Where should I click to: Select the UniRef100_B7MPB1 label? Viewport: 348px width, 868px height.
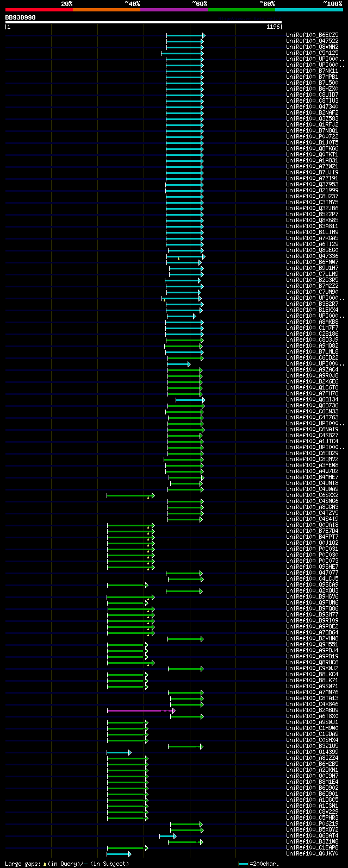tap(312, 77)
